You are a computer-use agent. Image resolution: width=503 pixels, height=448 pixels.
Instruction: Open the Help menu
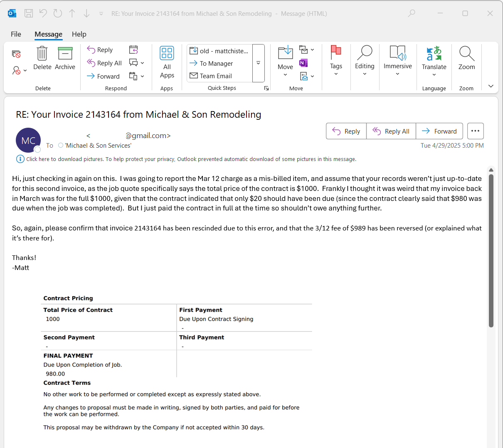coord(79,34)
